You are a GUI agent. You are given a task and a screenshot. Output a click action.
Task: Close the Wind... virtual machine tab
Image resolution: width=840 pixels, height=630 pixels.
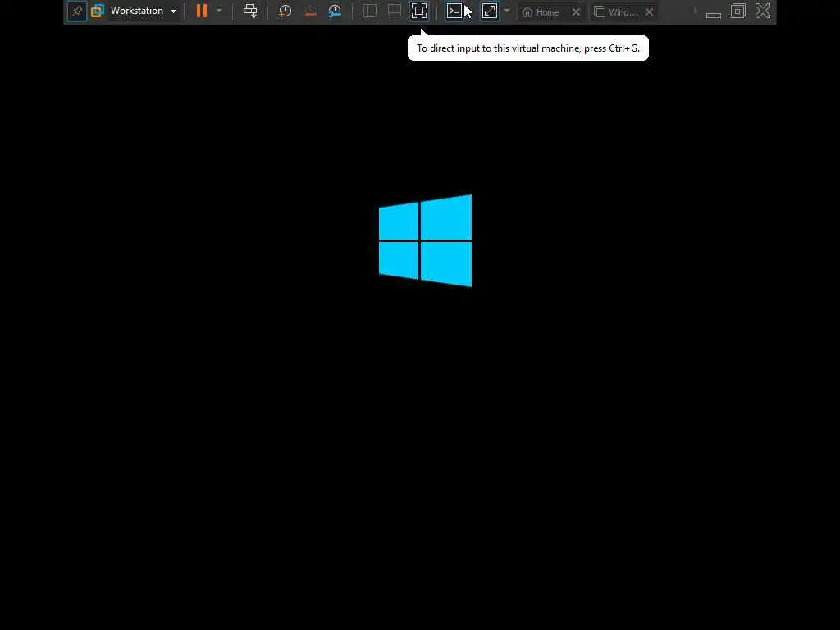(649, 11)
